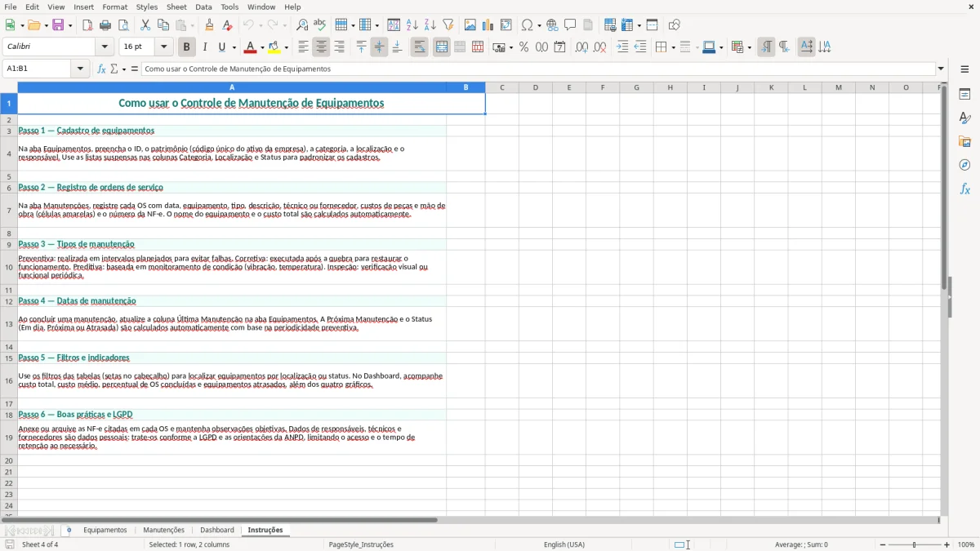
Task: Sort ascending with the A-Z icon
Action: [x=412, y=25]
